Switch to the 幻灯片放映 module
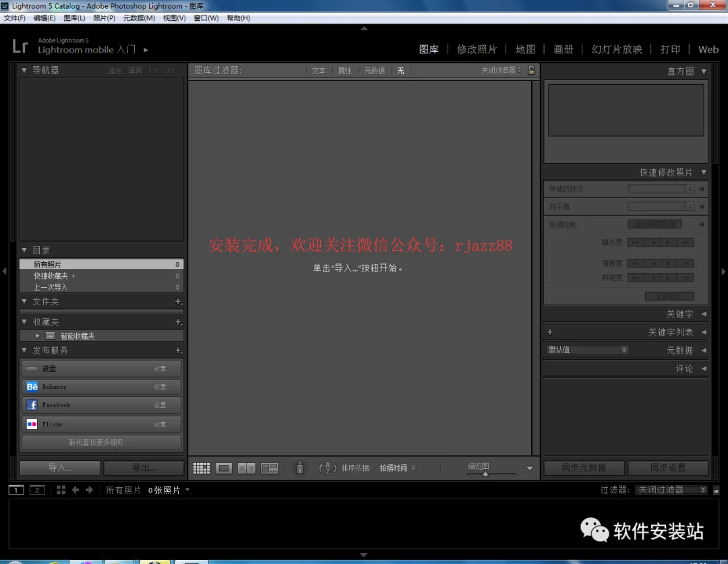 [617, 49]
